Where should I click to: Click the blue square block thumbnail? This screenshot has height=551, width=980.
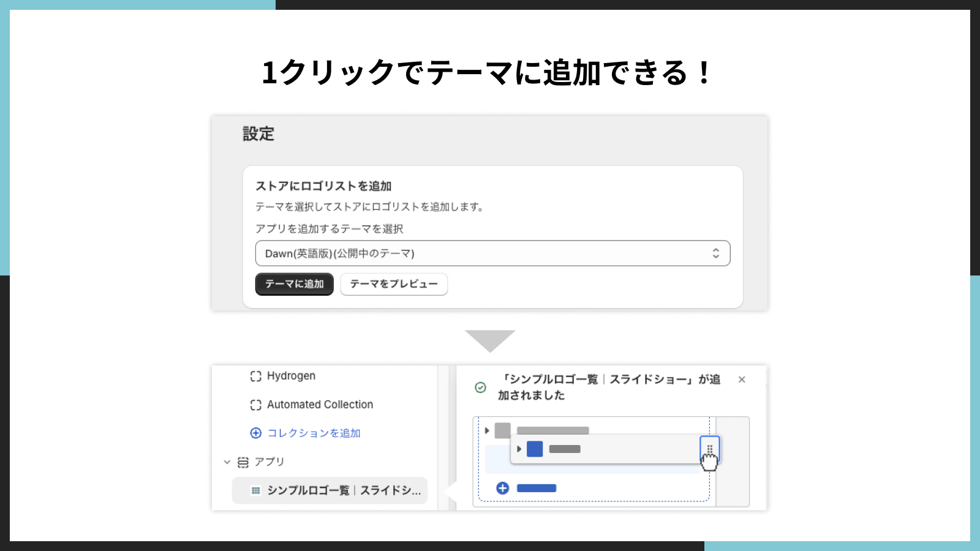[x=535, y=449]
